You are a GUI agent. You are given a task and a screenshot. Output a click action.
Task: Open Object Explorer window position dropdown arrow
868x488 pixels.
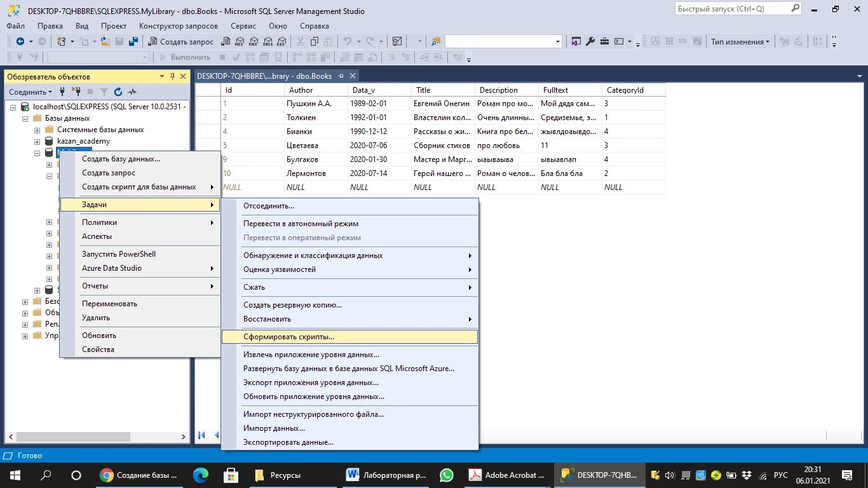pos(162,76)
